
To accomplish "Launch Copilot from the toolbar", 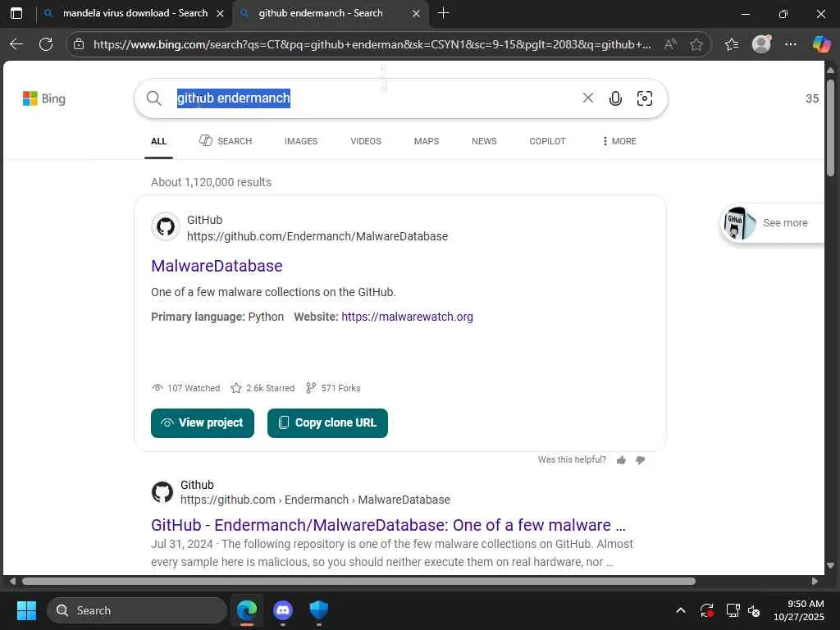I will [821, 44].
